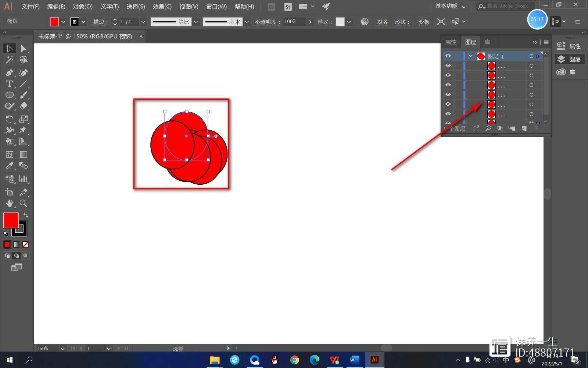Select the Eraser tool
The image size is (588, 368).
24,106
